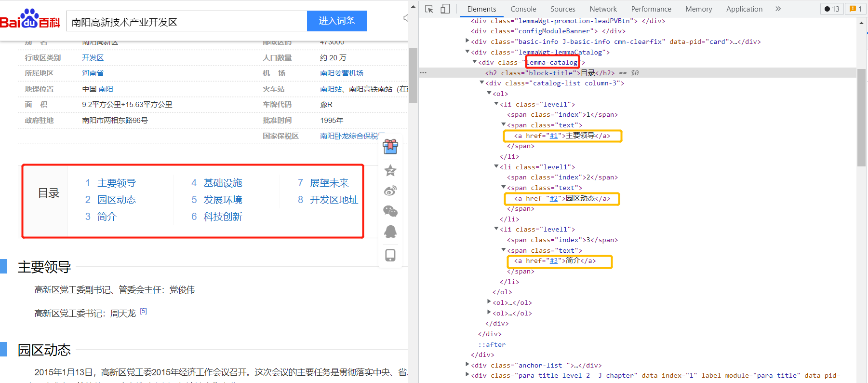Expand the anchor-list div node

[x=467, y=365]
